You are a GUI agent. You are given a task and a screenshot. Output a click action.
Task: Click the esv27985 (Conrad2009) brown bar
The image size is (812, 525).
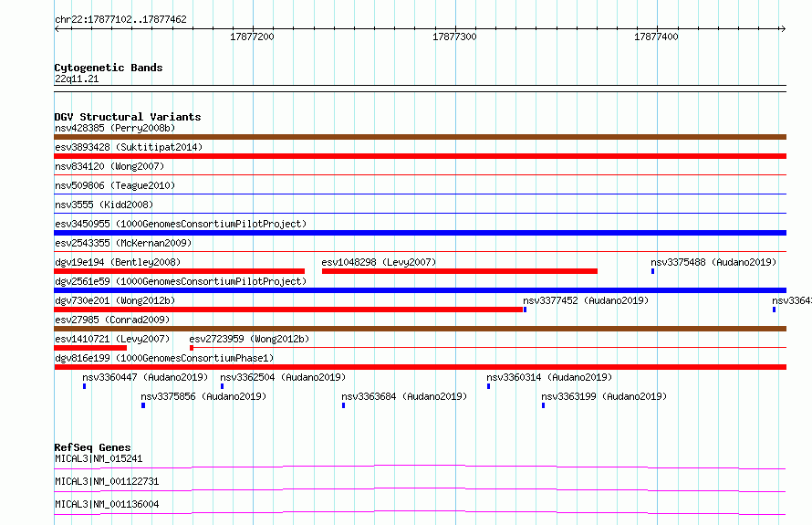420,329
